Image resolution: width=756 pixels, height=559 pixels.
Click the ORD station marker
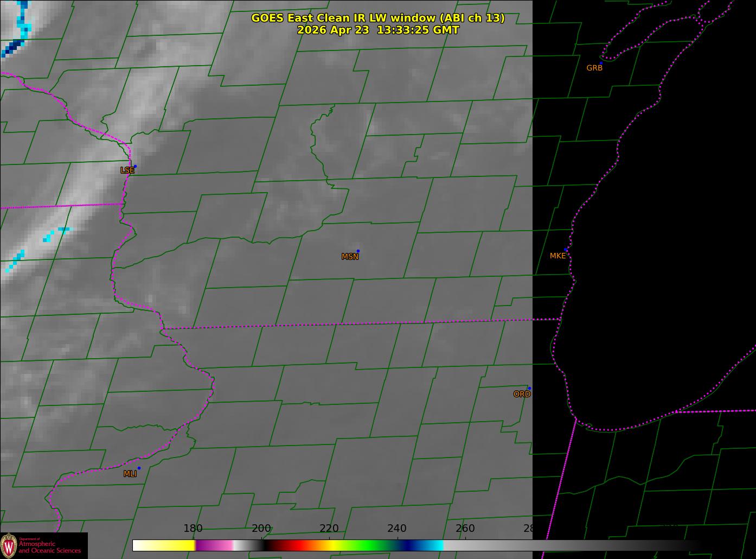click(529, 388)
